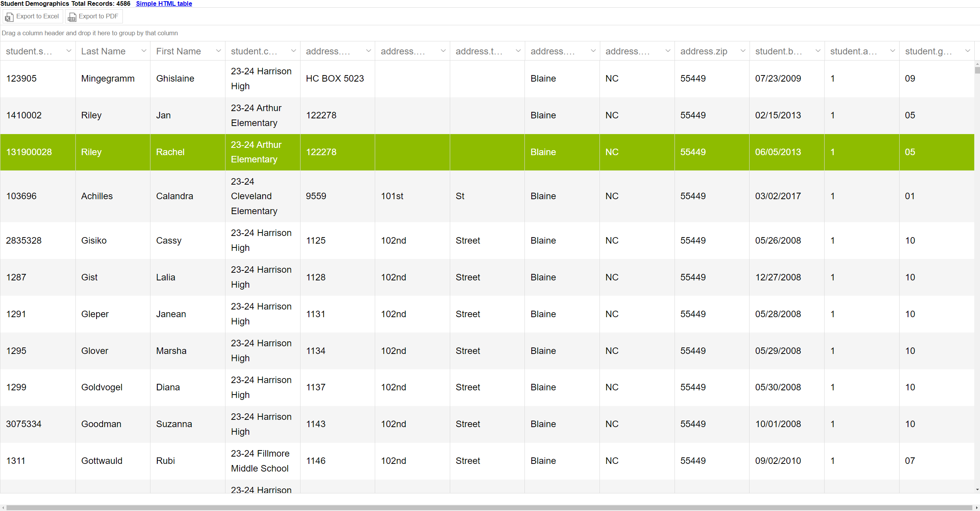Image resolution: width=980 pixels, height=511 pixels.
Task: Select the Gottwauld last name cell
Action: tap(113, 461)
